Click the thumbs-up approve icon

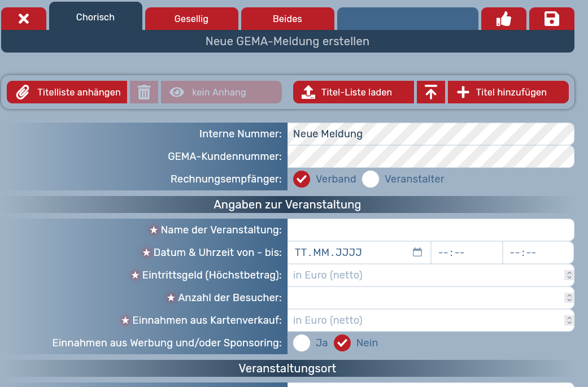click(x=503, y=19)
